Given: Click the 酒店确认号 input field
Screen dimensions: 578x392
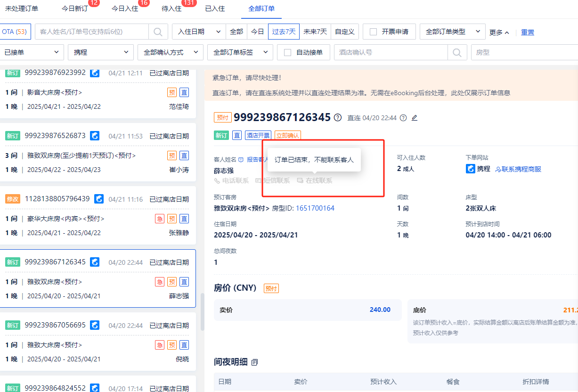Looking at the screenshot, I should click(391, 52).
